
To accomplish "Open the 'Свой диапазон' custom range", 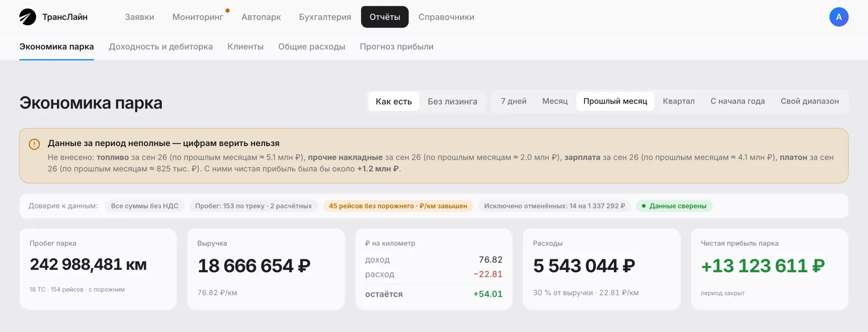I will click(810, 101).
